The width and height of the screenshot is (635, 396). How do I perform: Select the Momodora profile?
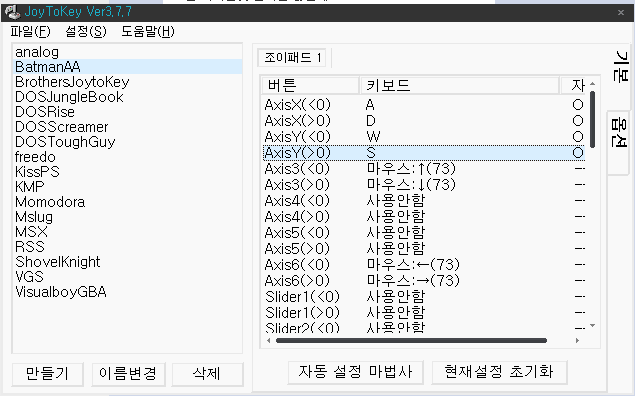[x=128, y=202]
